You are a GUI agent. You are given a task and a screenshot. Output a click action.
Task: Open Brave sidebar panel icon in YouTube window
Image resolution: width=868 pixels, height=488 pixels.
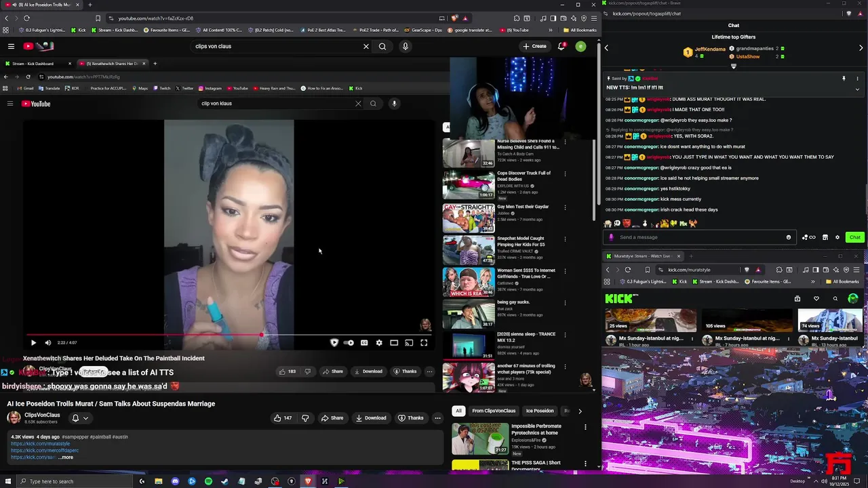553,18
